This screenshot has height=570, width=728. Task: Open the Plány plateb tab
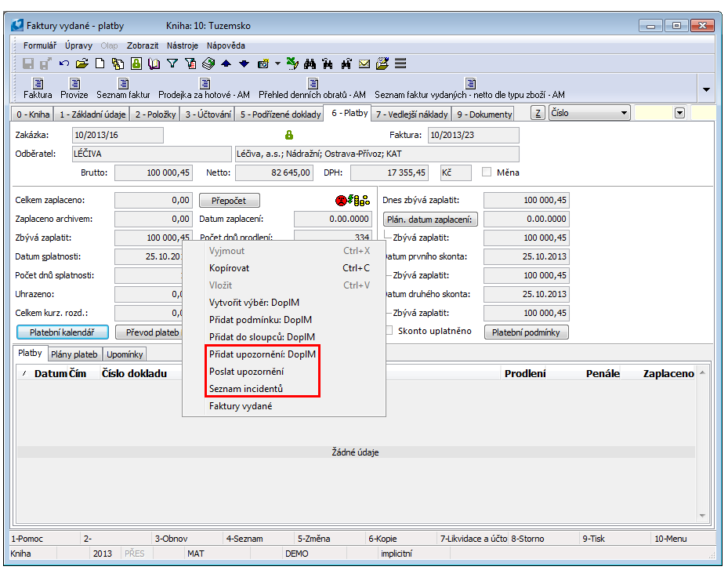tap(74, 354)
